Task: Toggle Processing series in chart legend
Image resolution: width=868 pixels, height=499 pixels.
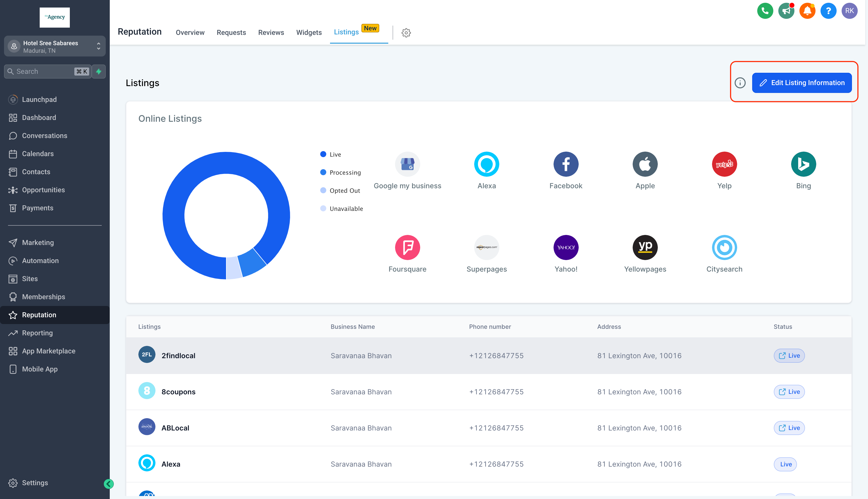Action: coord(340,173)
